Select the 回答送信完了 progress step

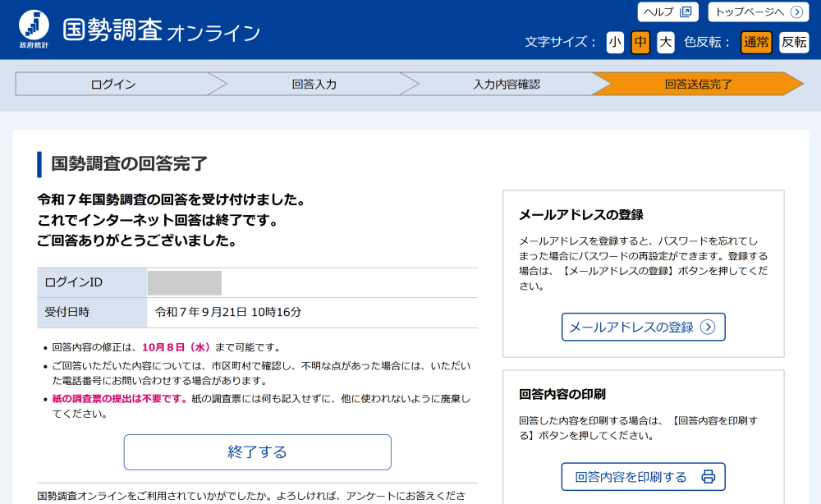tap(698, 84)
